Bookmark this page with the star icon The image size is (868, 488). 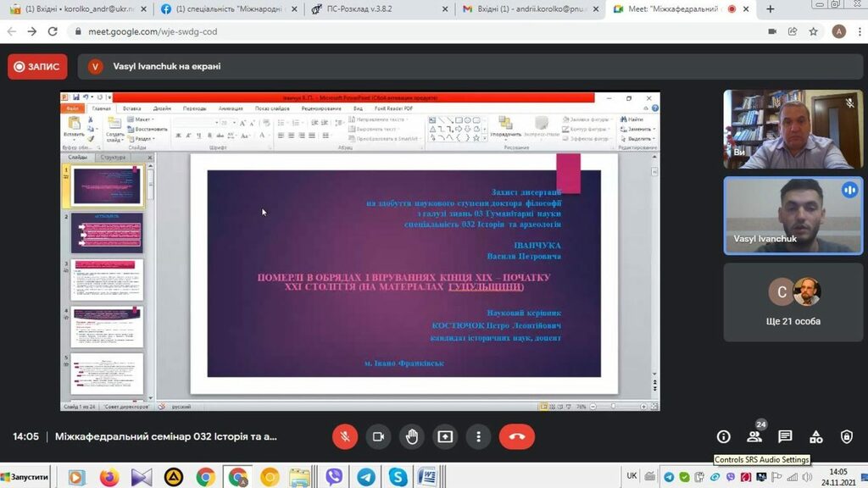point(813,31)
